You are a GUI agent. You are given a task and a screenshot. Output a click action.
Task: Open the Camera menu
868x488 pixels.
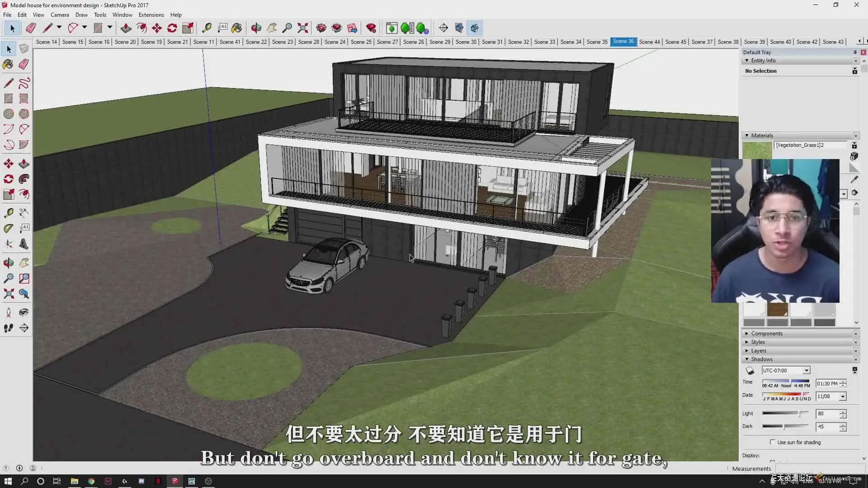60,15
